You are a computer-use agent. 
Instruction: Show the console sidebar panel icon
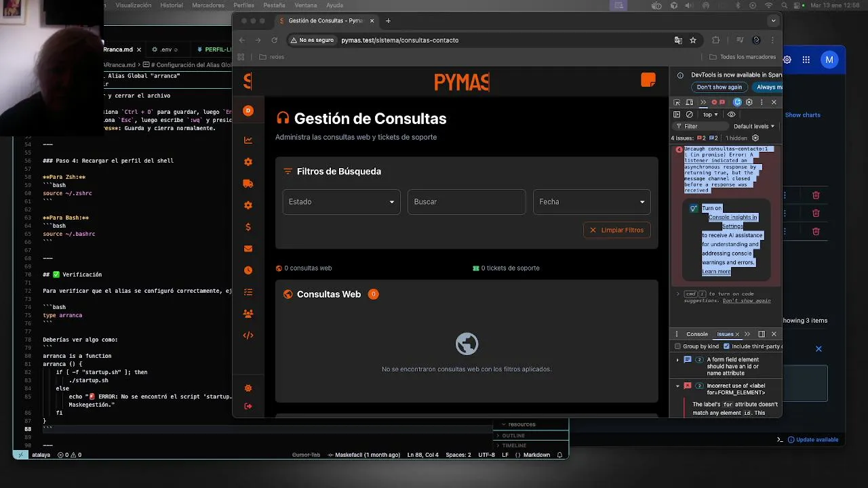[x=677, y=115]
